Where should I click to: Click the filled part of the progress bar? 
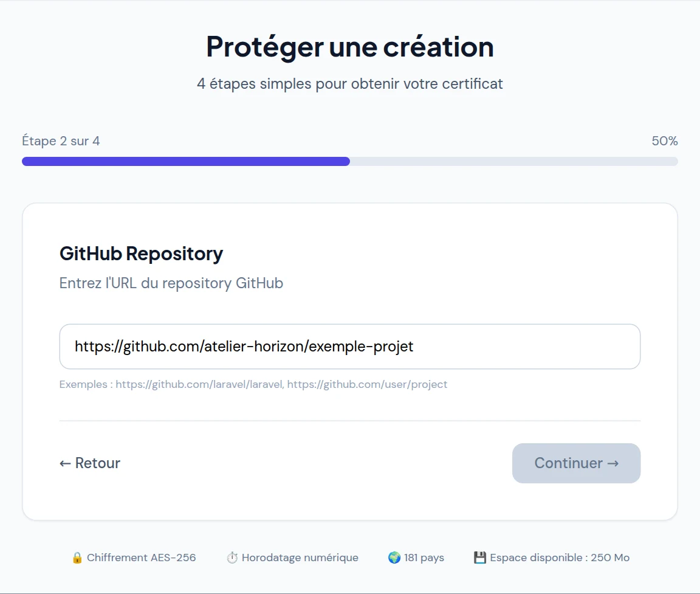click(186, 161)
